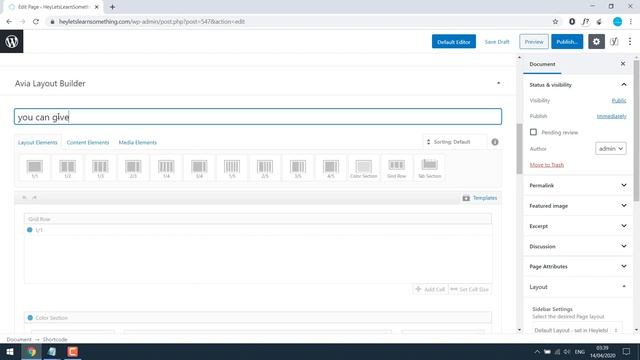
Task: Add a Tab Section element
Action: (x=429, y=168)
